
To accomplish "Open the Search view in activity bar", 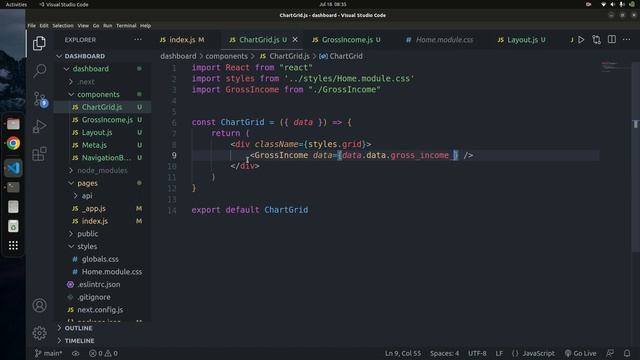I will (x=39, y=71).
